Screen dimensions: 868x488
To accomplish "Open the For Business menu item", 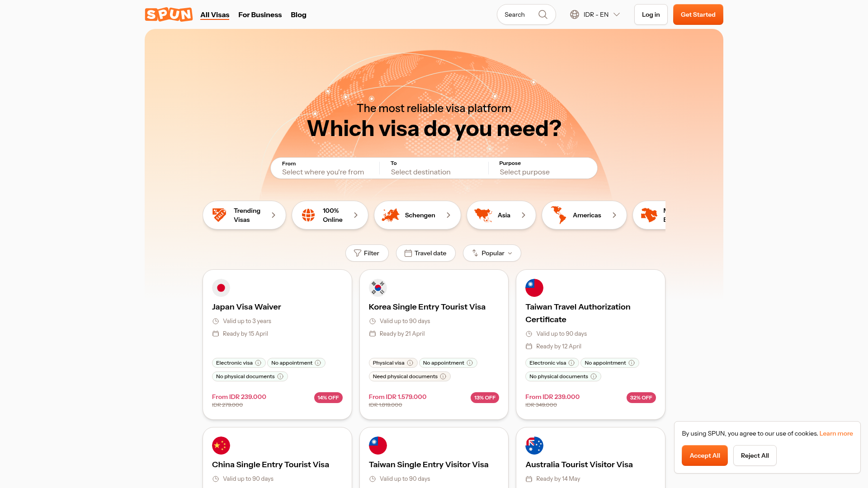I will click(260, 14).
